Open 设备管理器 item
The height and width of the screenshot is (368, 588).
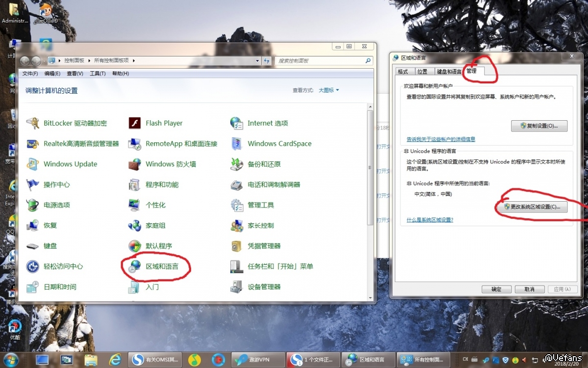coord(255,287)
